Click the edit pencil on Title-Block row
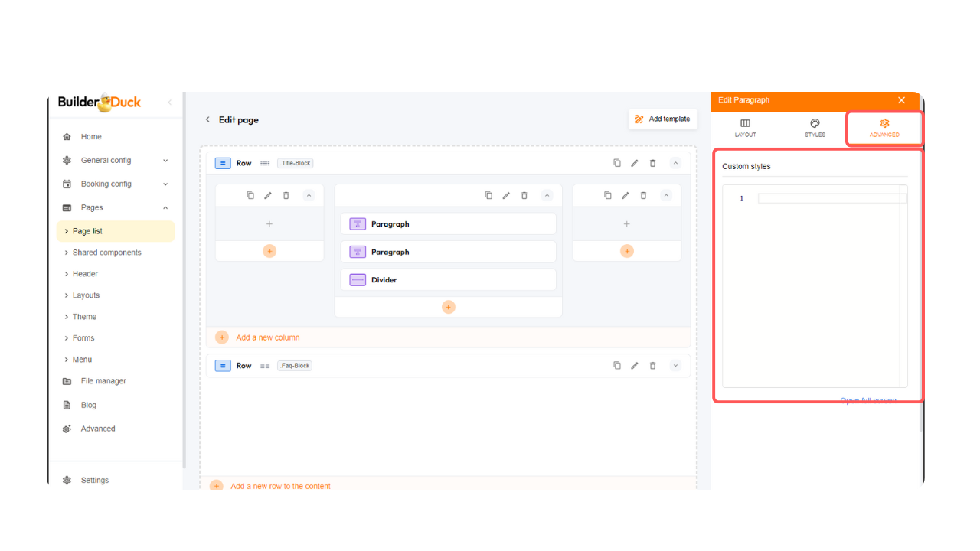 point(635,163)
